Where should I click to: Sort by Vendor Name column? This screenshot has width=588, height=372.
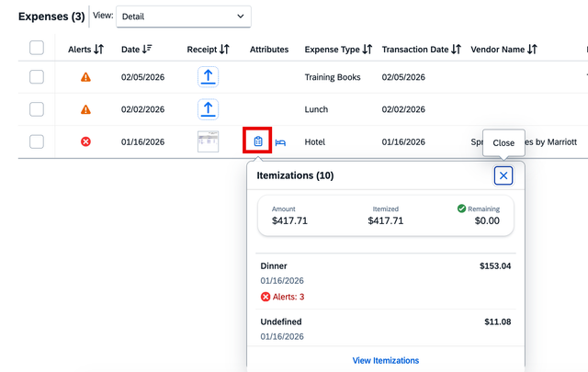533,49
